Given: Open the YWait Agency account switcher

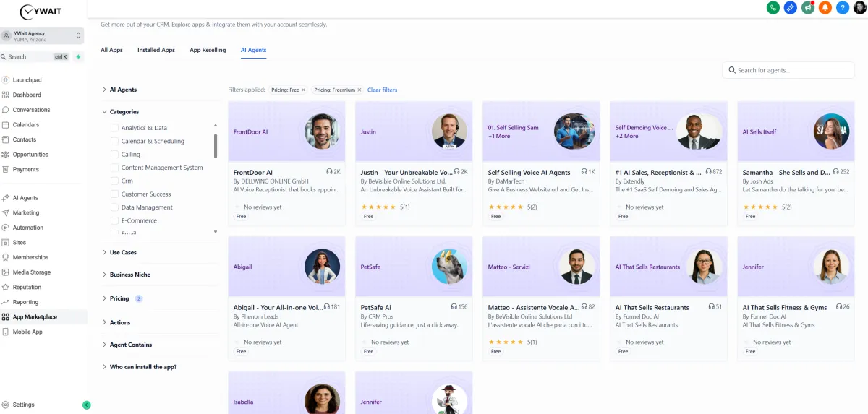Looking at the screenshot, I should [42, 36].
